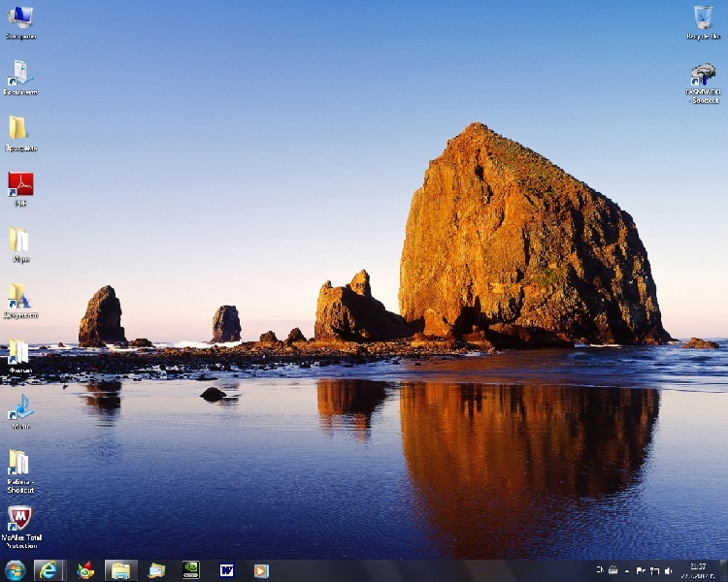This screenshot has height=582, width=728.
Task: Click the network status tray icon
Action: tap(654, 570)
